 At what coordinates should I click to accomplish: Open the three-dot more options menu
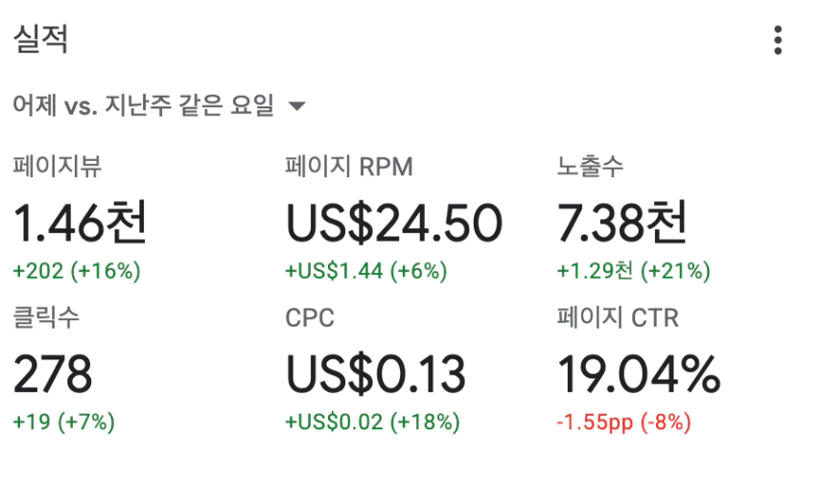pyautogui.click(x=778, y=40)
